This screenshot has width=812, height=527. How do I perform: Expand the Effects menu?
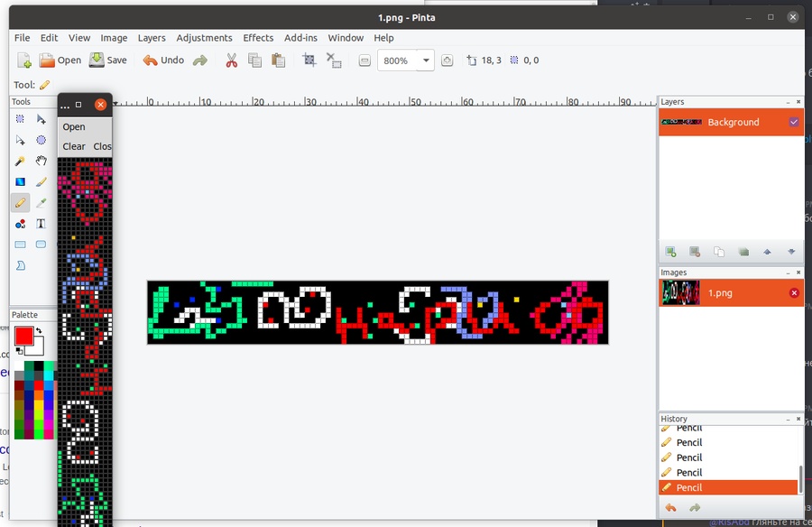click(x=258, y=38)
